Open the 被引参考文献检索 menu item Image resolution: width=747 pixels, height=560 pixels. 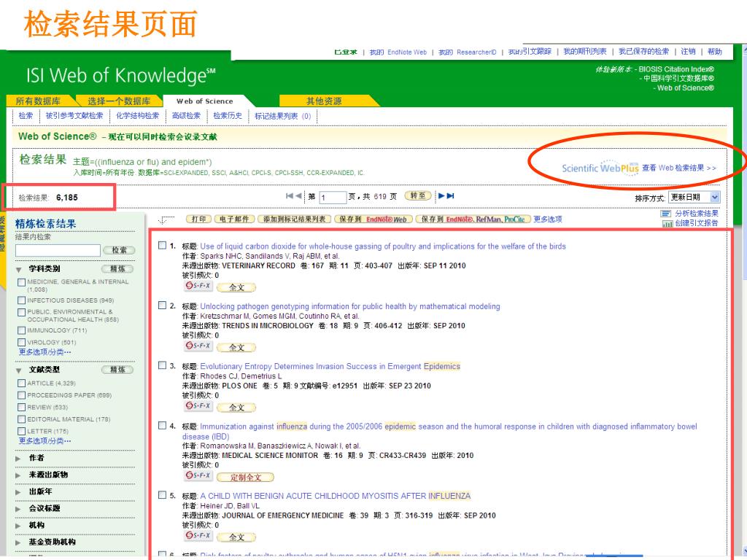[74, 116]
